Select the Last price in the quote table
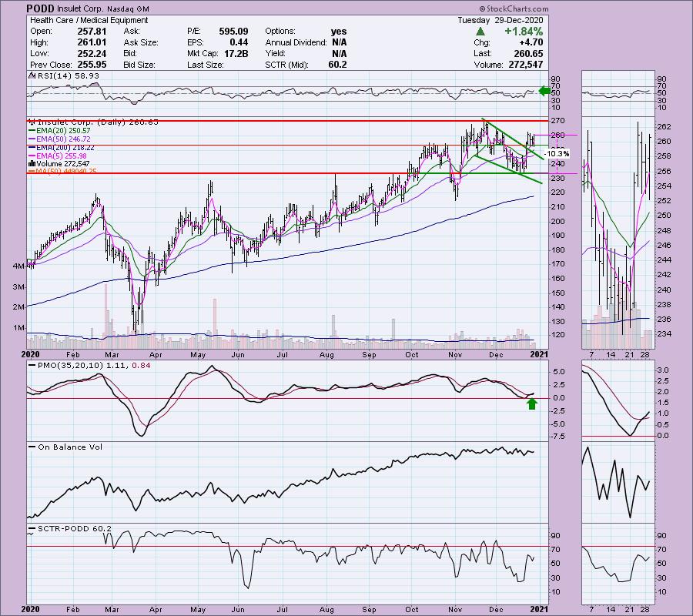 click(x=529, y=53)
